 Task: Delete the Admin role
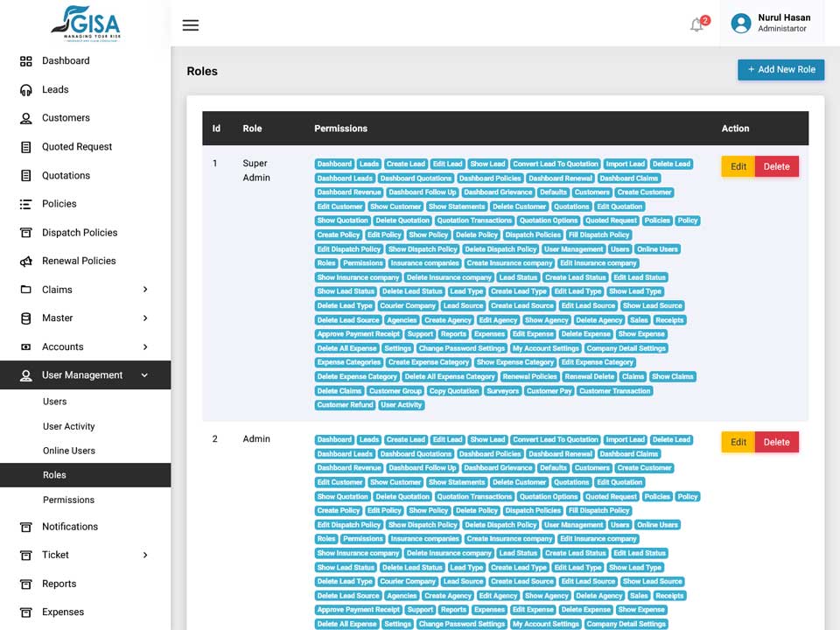click(777, 443)
